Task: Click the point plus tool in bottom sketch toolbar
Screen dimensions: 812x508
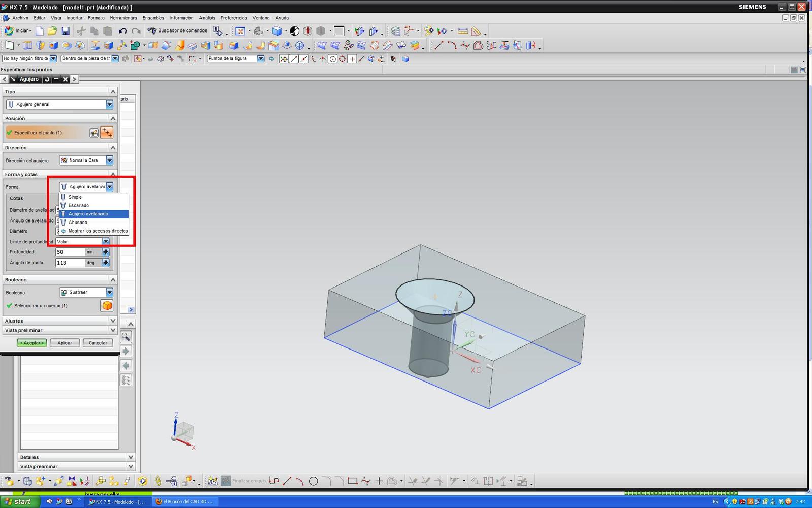Action: [x=379, y=481]
